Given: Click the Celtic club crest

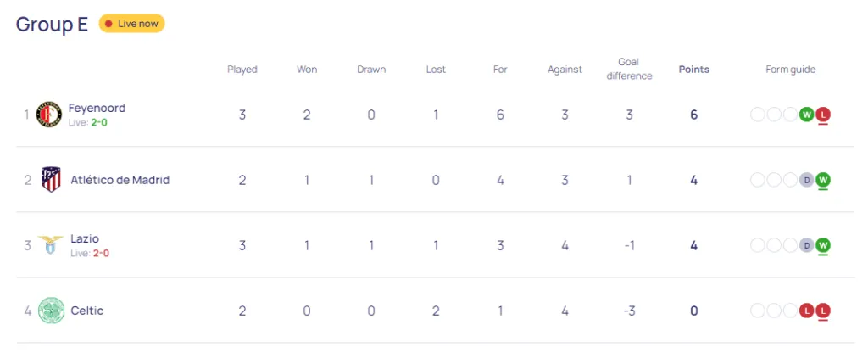Looking at the screenshot, I should click(x=51, y=311).
